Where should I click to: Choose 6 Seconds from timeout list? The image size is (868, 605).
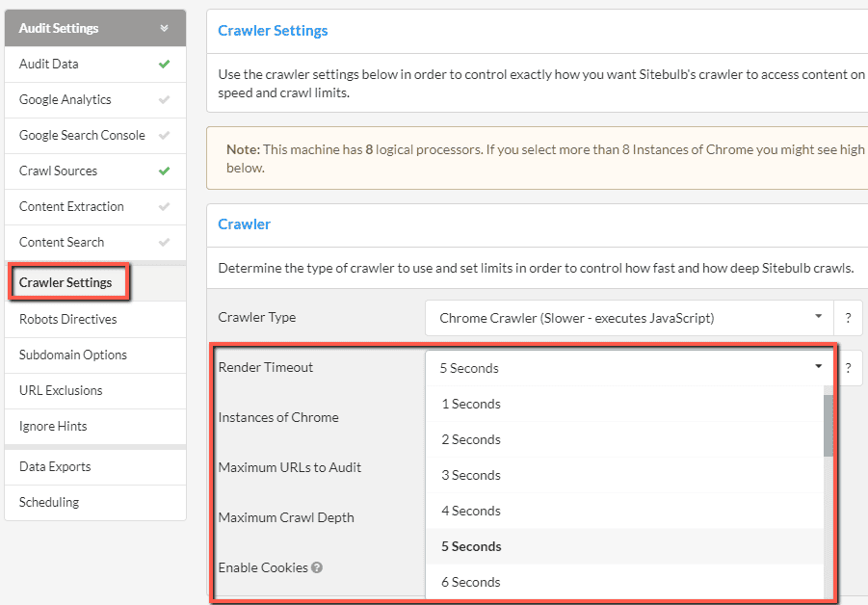[471, 582]
